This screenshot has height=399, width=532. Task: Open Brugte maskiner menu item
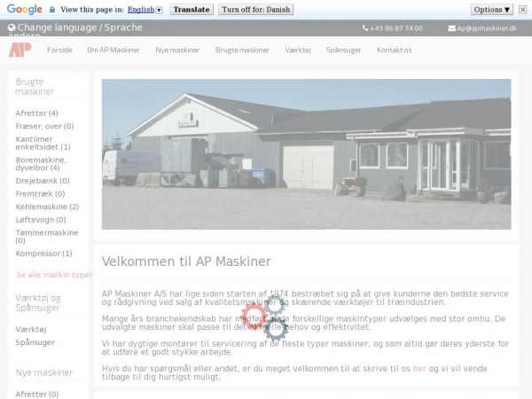click(x=242, y=50)
